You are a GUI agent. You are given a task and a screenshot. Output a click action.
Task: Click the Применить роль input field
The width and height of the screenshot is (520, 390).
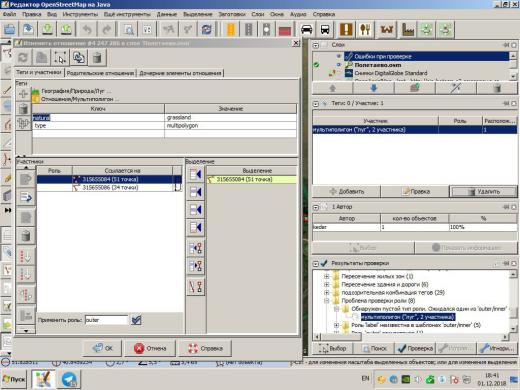click(x=106, y=320)
